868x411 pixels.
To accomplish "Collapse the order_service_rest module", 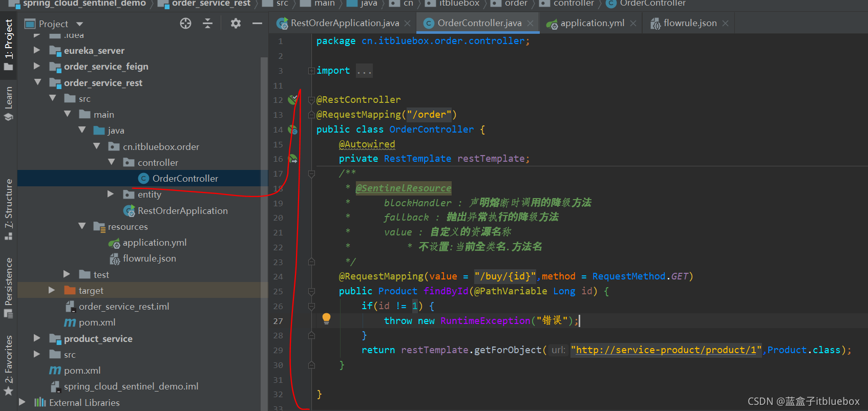I will point(37,82).
